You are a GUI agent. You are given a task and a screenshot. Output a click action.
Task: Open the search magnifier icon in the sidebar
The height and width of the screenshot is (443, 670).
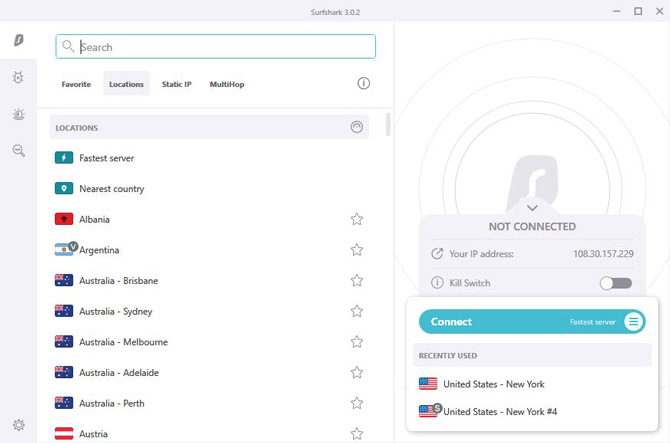(x=18, y=150)
